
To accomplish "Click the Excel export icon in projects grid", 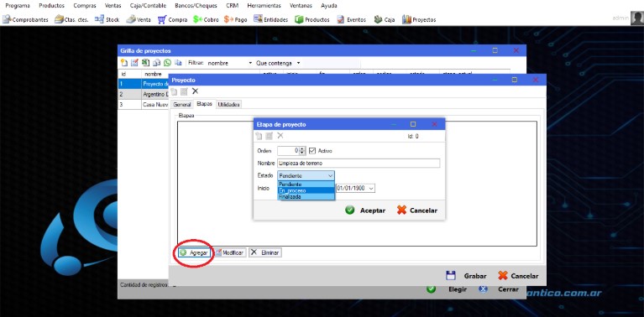I will click(145, 63).
